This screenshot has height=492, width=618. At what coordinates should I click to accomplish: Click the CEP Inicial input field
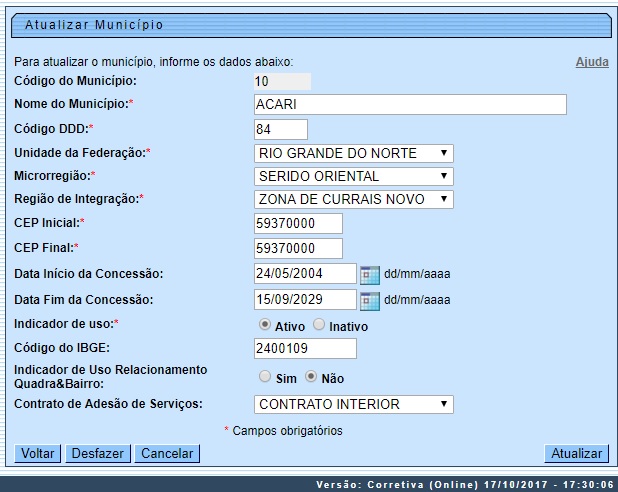(x=298, y=223)
